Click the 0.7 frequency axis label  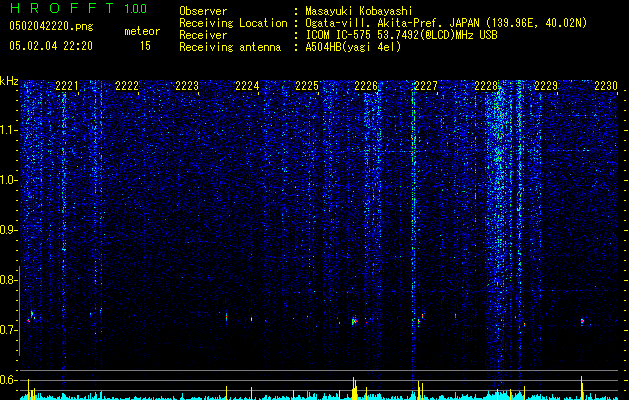click(x=9, y=330)
